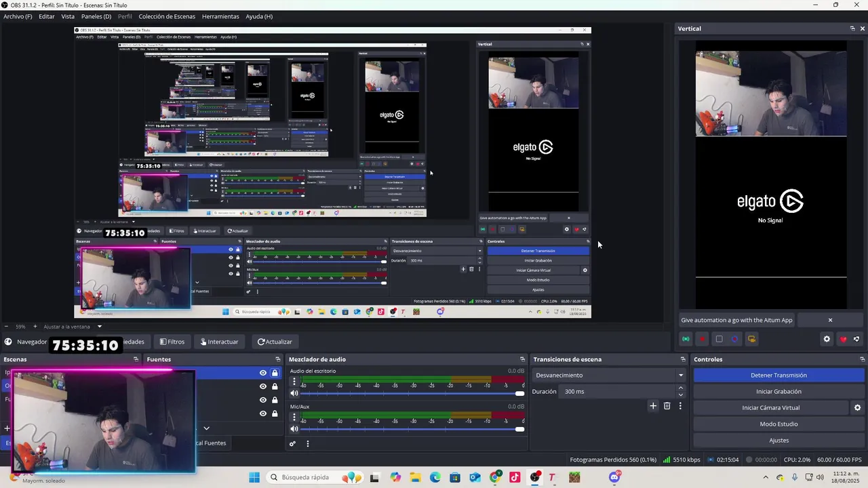This screenshot has width=868, height=488.
Task: Open transition properties three-dot menu
Action: (x=680, y=406)
